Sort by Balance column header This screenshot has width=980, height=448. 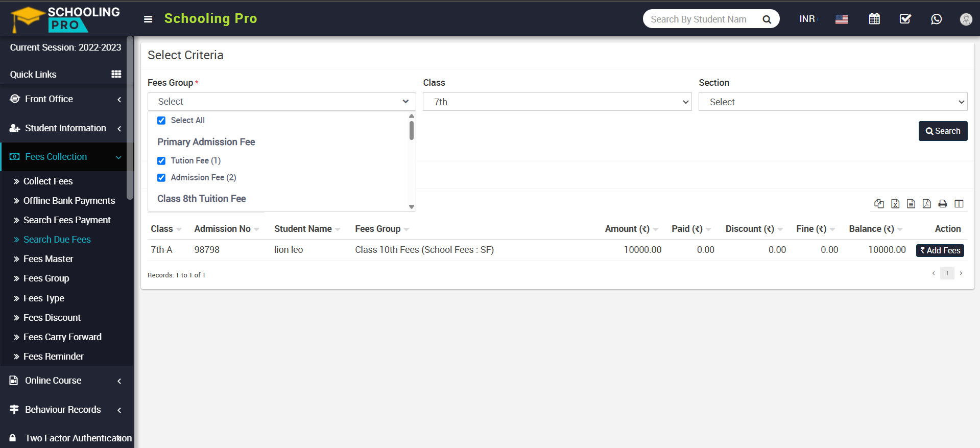875,229
